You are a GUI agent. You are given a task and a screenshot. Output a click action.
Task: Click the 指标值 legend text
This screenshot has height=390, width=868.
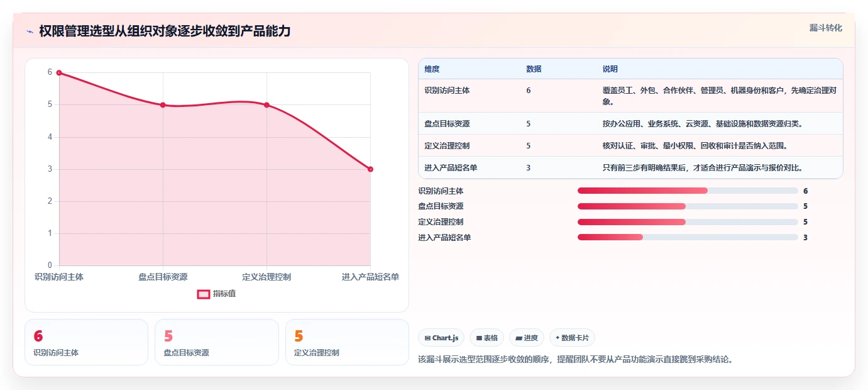click(224, 294)
